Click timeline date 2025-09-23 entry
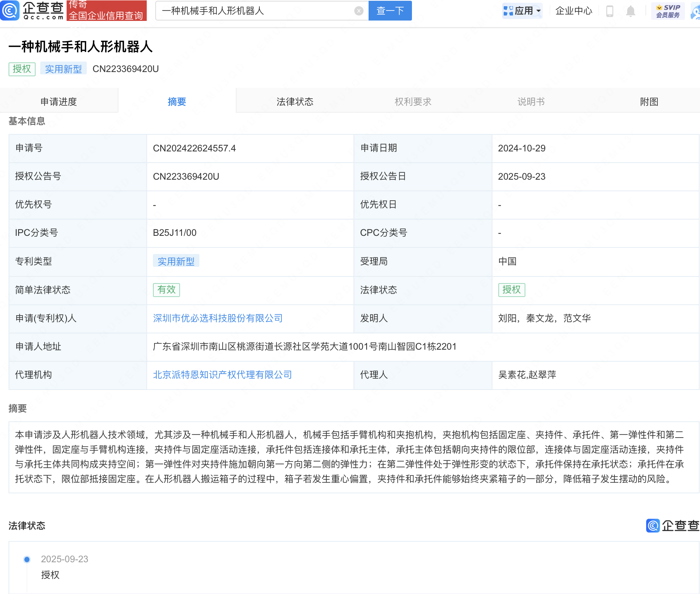The height and width of the screenshot is (594, 700). [65, 559]
